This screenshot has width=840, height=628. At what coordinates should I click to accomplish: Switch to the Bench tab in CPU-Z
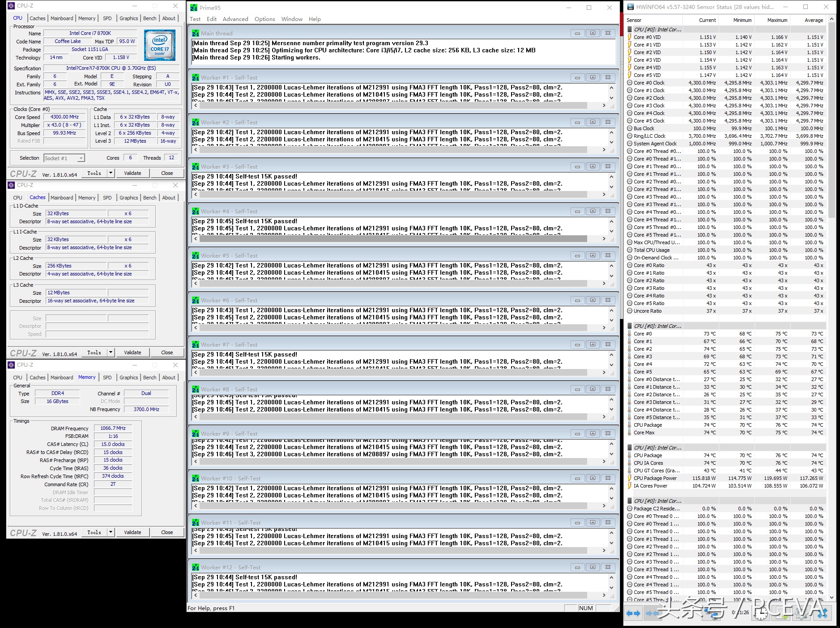click(149, 18)
